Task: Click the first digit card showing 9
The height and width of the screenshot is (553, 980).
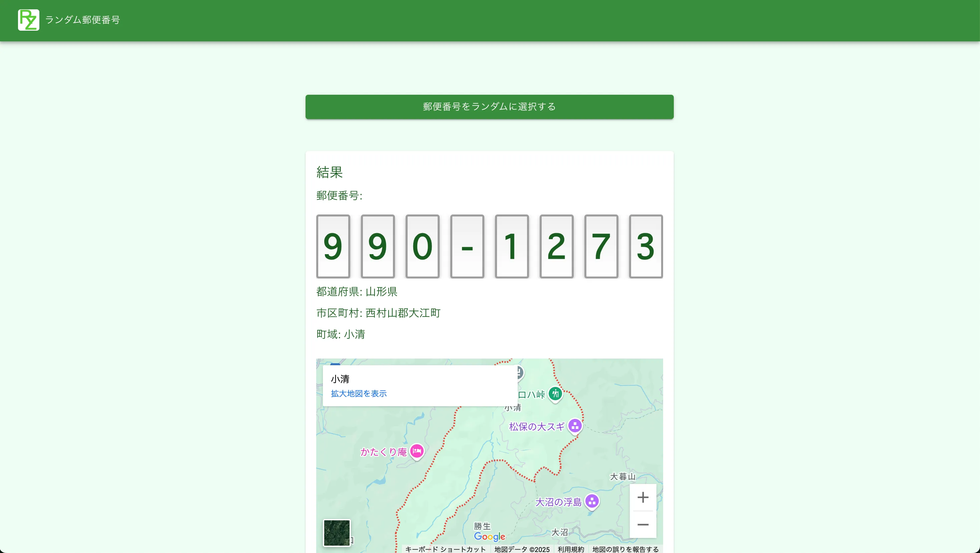Action: coord(333,246)
